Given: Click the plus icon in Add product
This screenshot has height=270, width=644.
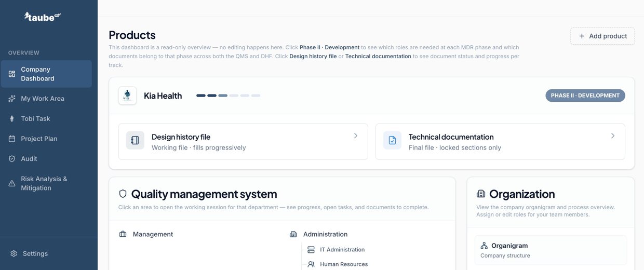Looking at the screenshot, I should click(x=582, y=36).
